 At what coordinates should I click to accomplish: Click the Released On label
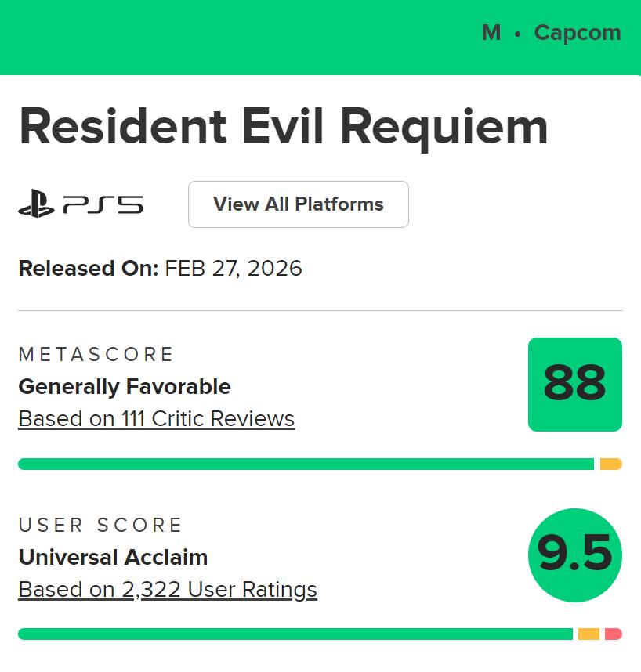88,269
